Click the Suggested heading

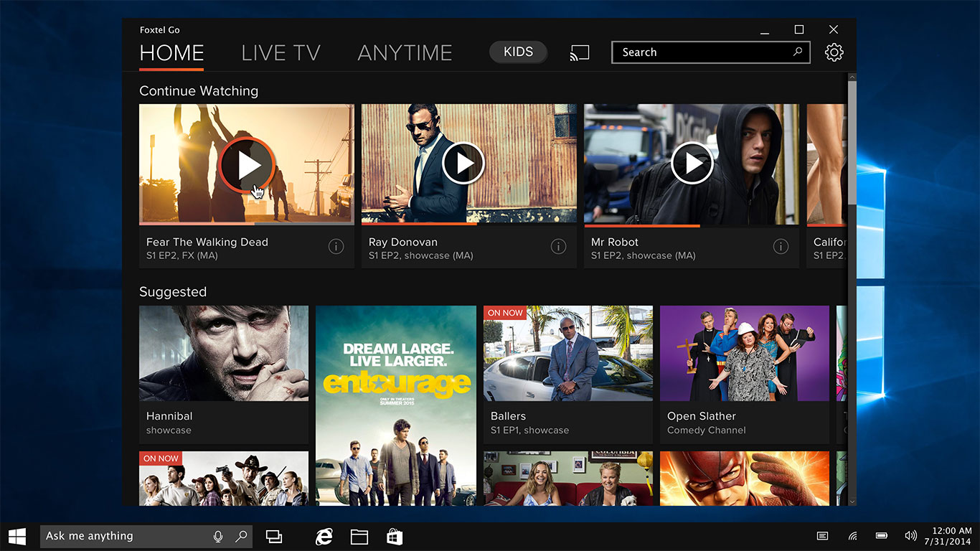(x=173, y=292)
